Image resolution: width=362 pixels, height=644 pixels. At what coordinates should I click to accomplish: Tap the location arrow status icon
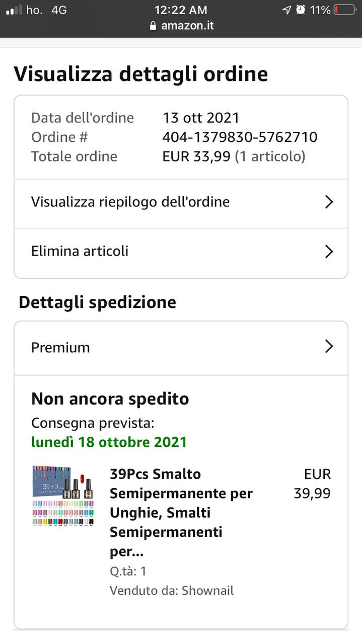click(286, 10)
